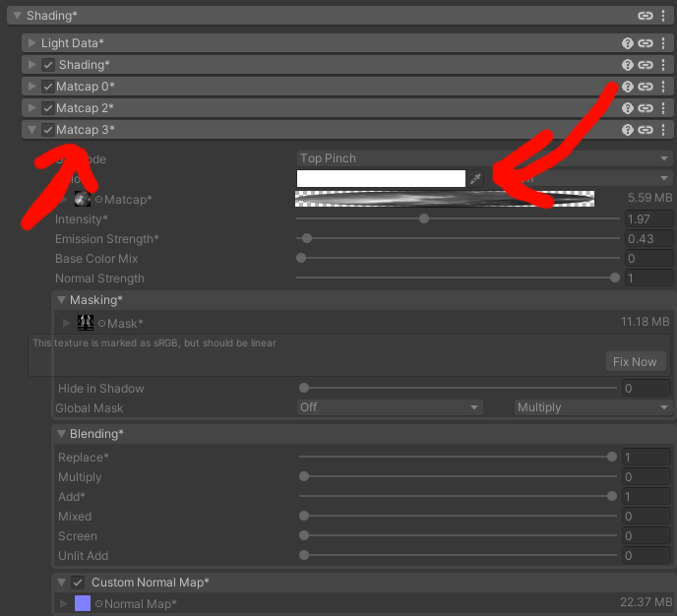Image resolution: width=677 pixels, height=616 pixels.
Task: Open kebab menu on Matcap 0 row
Action: click(663, 87)
